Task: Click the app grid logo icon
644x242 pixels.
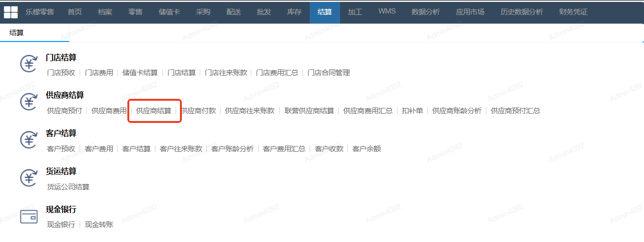Action: coord(11,12)
